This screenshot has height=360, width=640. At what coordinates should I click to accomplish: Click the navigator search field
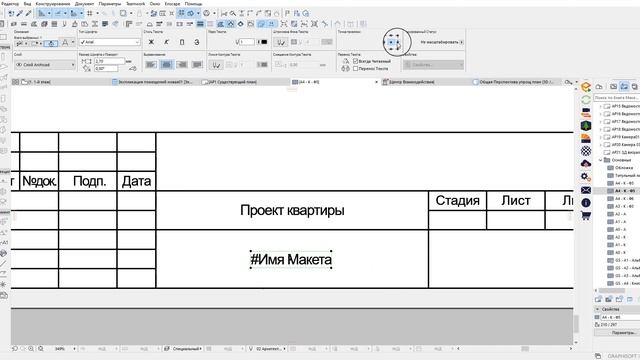click(617, 98)
